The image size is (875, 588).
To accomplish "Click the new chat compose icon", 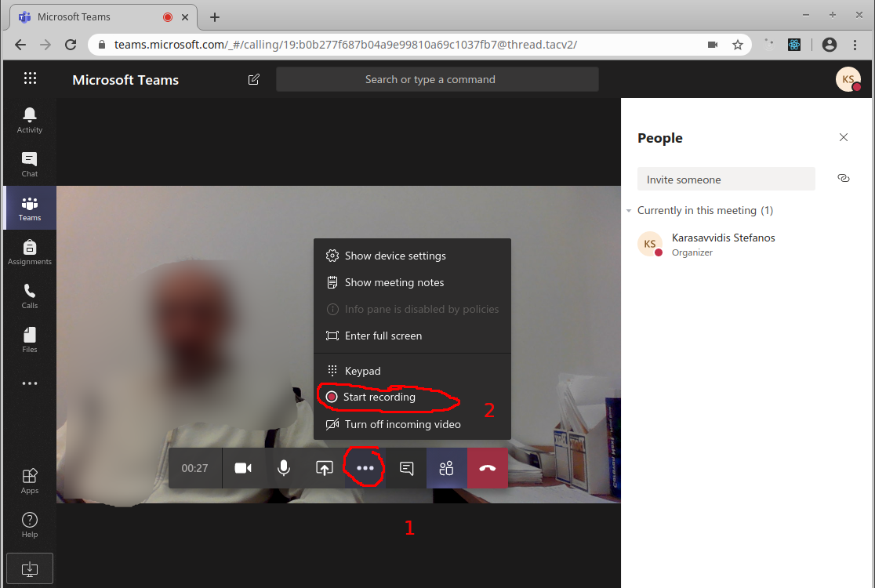I will coord(253,79).
